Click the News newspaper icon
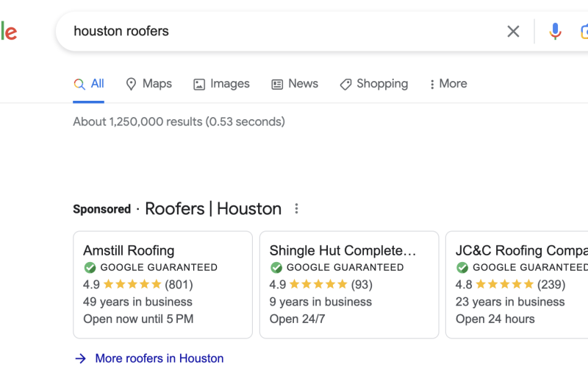Screen dimensions: 588x368 277,85
